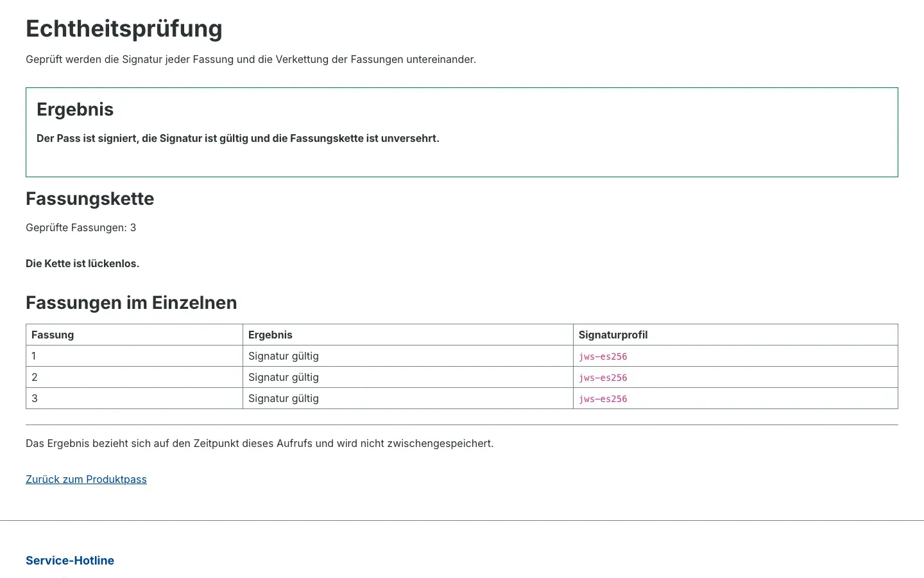
Task: Select the Fassung cell containing '3' in the table
Action: click(x=134, y=398)
